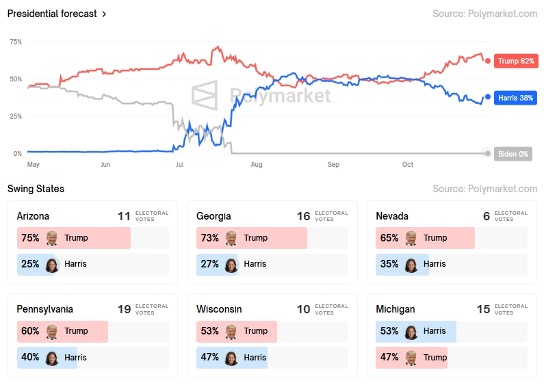The image size is (544, 384).
Task: Click the red Trump endpoint dot on chart
Action: pyautogui.click(x=487, y=61)
